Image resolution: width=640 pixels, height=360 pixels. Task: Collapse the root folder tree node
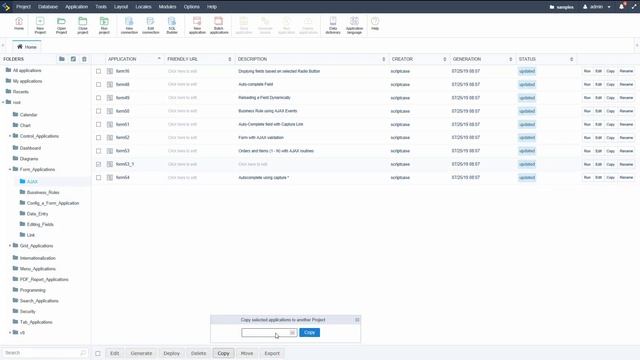tap(3, 102)
